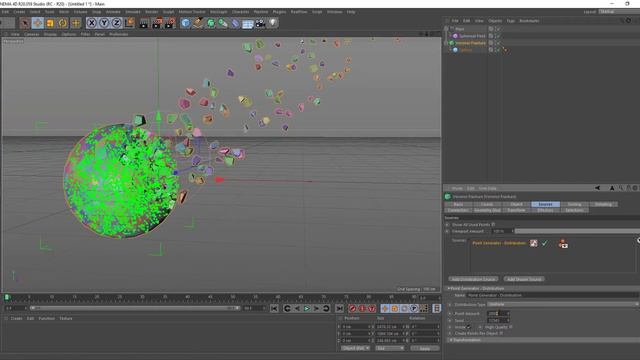Select Spherical Field in object tree
The image size is (640, 360).
(x=472, y=36)
